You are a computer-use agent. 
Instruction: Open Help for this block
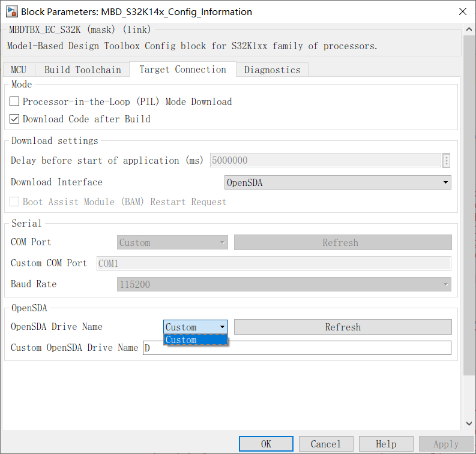[385, 444]
